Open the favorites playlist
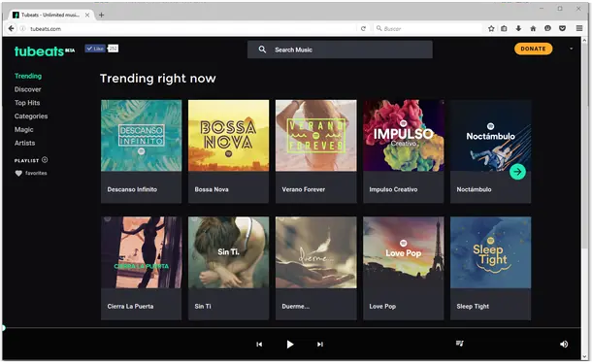 36,173
